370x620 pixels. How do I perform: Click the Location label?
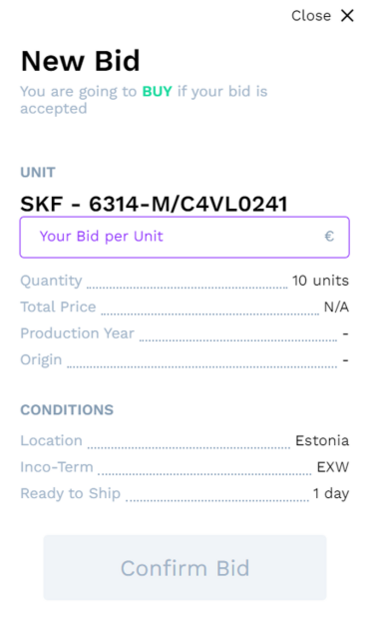pos(51,440)
